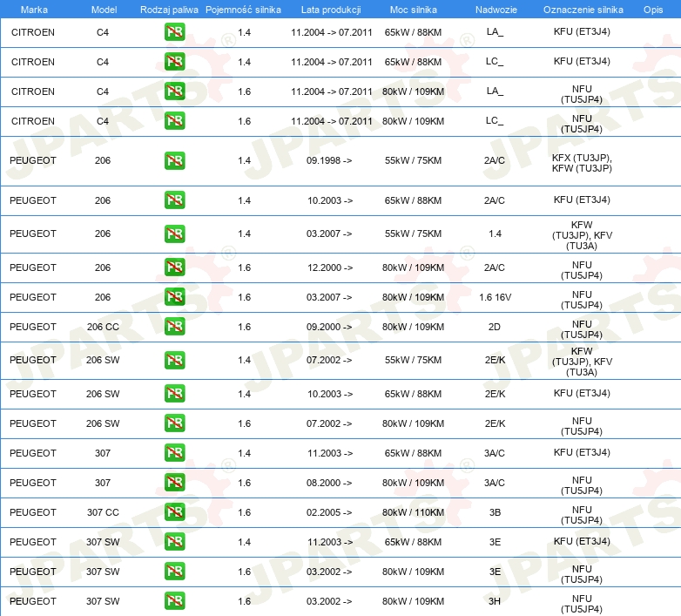Click production date 12.2000 ->
The height and width of the screenshot is (616, 681).
click(x=330, y=267)
